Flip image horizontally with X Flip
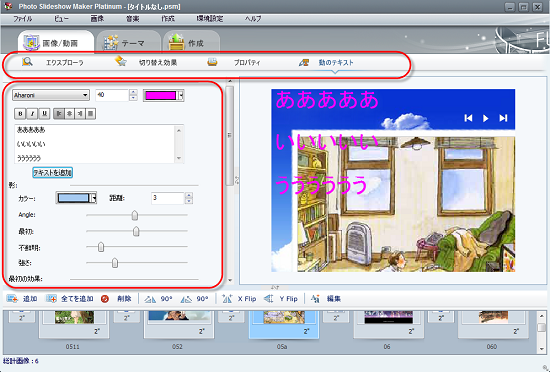 click(x=227, y=299)
